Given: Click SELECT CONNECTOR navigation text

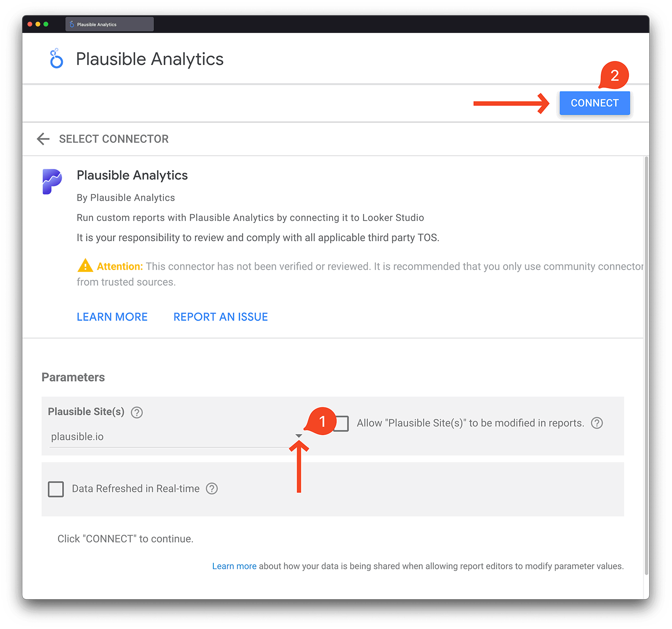Looking at the screenshot, I should 113,139.
